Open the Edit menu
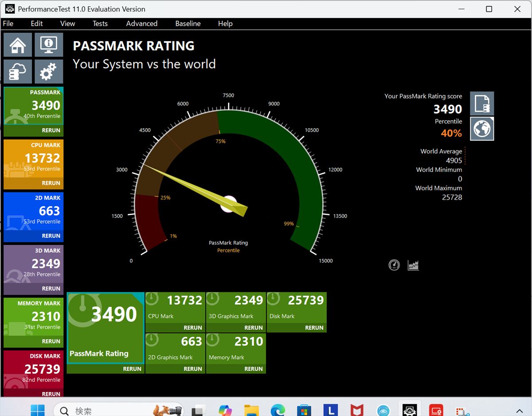 coord(37,24)
